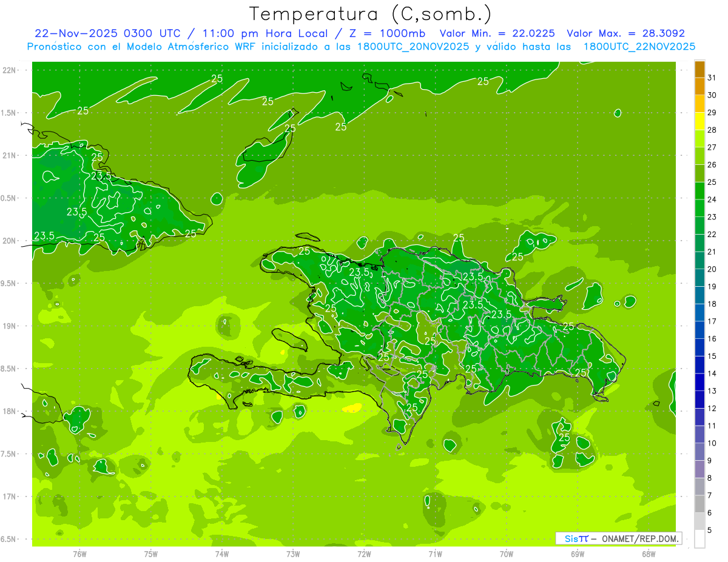Click the legend value '13'

[x=712, y=391]
